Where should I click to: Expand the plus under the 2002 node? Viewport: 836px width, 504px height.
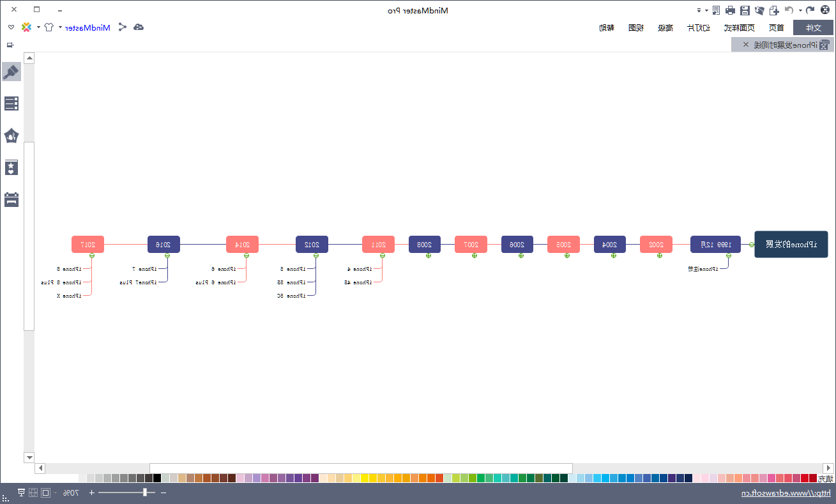click(660, 256)
